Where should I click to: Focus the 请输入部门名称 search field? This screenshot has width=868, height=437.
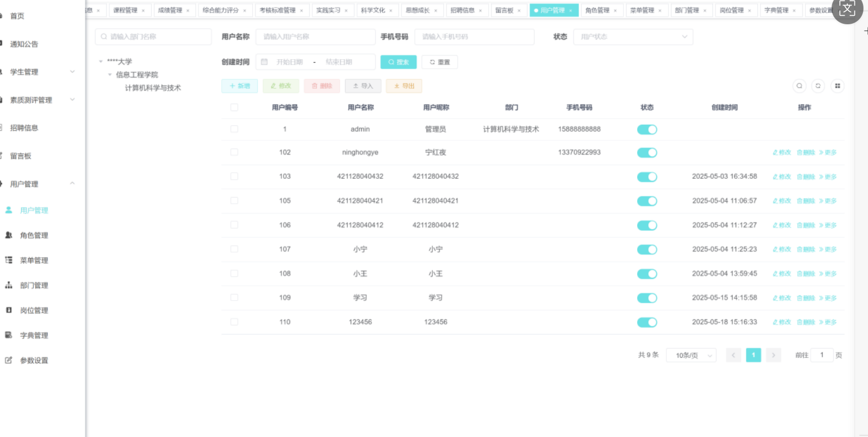(x=153, y=37)
